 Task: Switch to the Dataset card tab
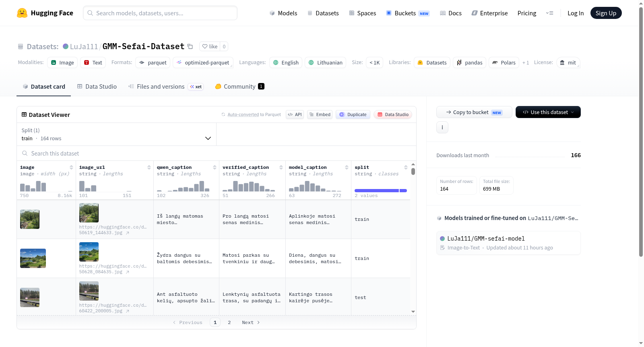43,86
